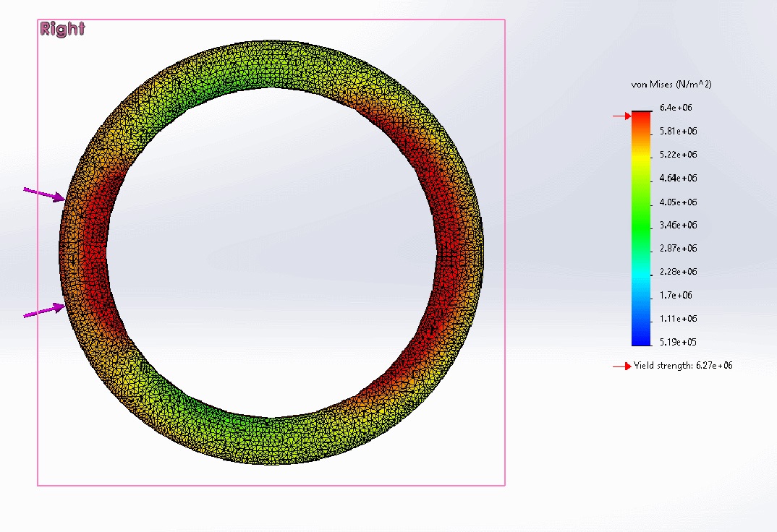Click red arrow beside Yield strength text
This screenshot has width=777, height=532.
click(622, 366)
